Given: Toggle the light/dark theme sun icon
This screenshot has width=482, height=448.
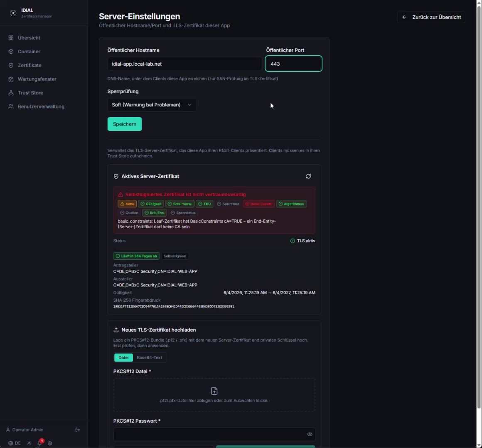Looking at the screenshot, I should point(29,443).
